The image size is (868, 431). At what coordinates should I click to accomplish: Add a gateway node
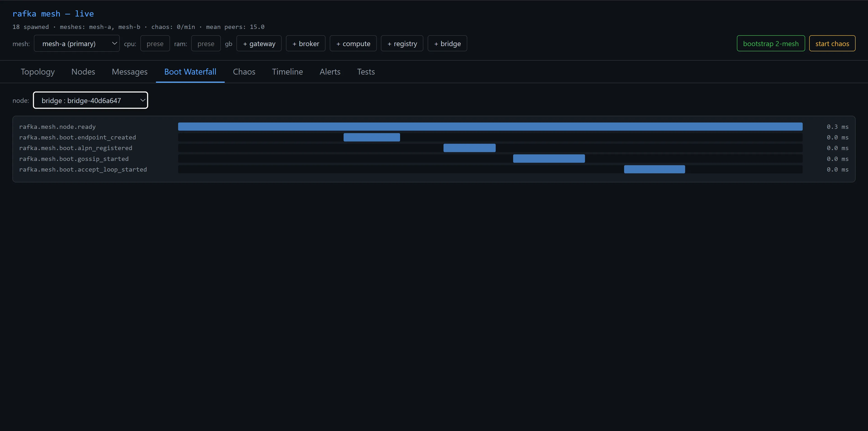(x=259, y=43)
